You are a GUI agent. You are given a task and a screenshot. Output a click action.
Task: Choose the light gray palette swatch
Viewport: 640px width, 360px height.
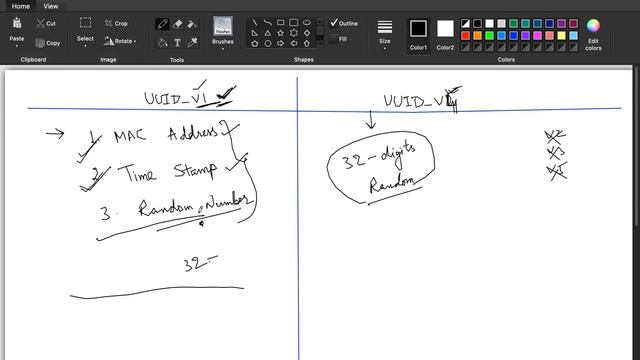tap(502, 23)
